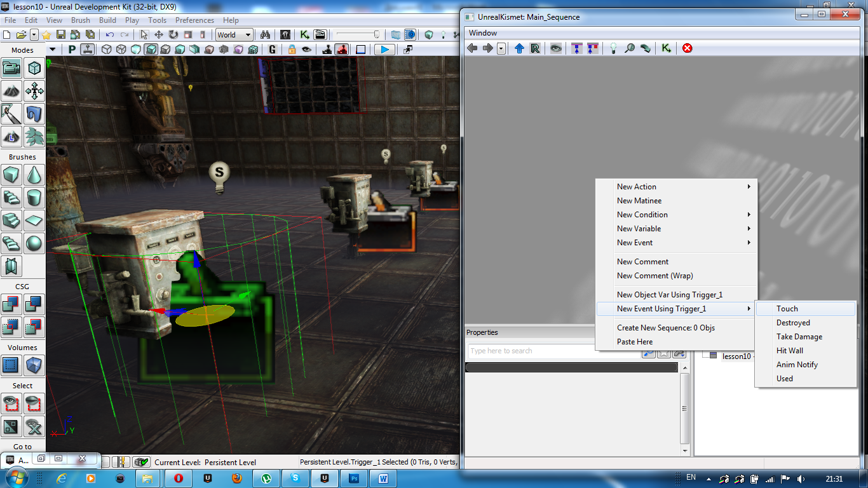Open Kismet history dropdown arrow
The image size is (868, 488).
click(x=501, y=48)
